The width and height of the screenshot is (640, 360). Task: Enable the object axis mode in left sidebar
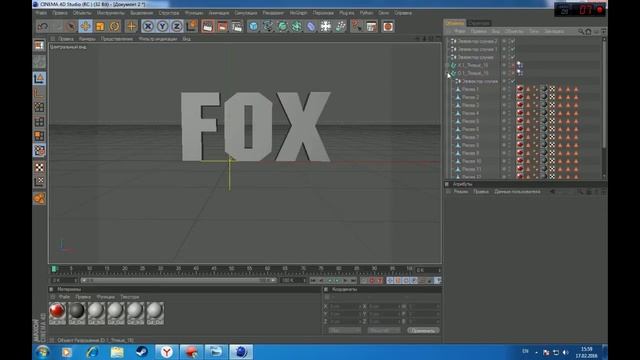(39, 93)
